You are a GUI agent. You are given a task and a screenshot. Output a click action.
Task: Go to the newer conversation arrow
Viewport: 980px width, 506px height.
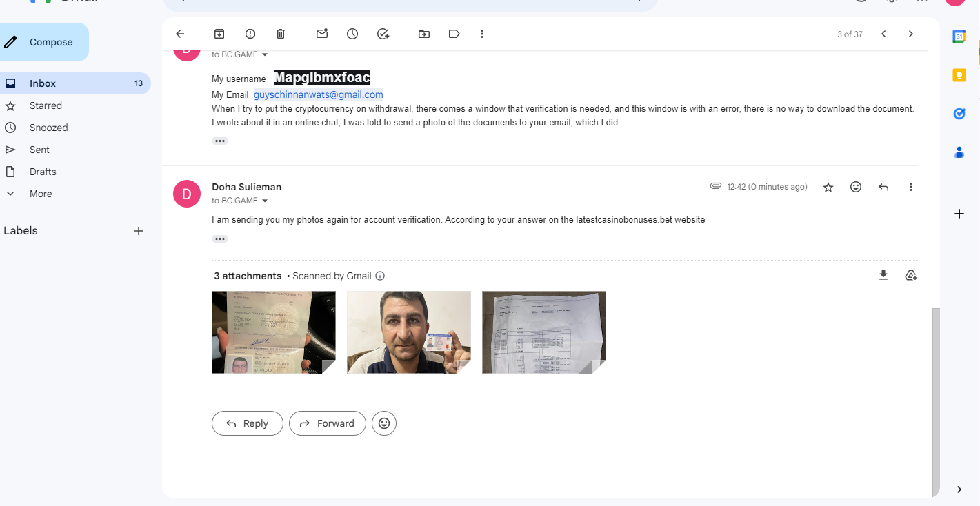[883, 34]
